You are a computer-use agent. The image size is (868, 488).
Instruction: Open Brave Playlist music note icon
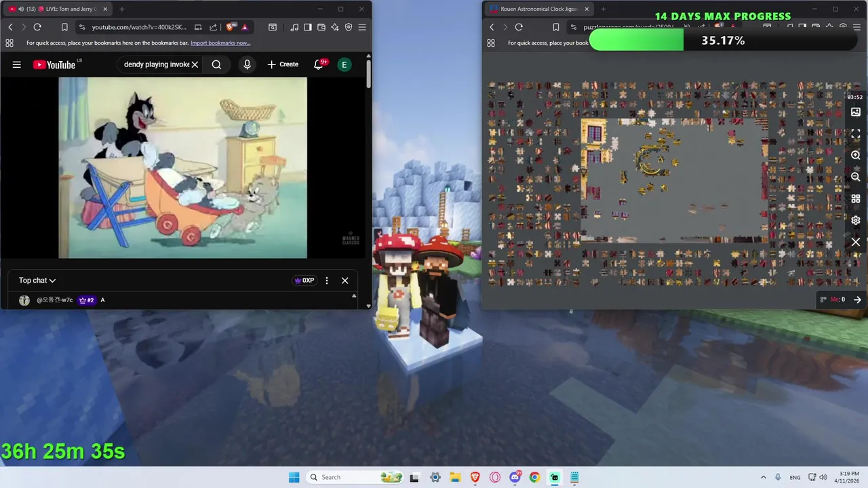tap(294, 27)
